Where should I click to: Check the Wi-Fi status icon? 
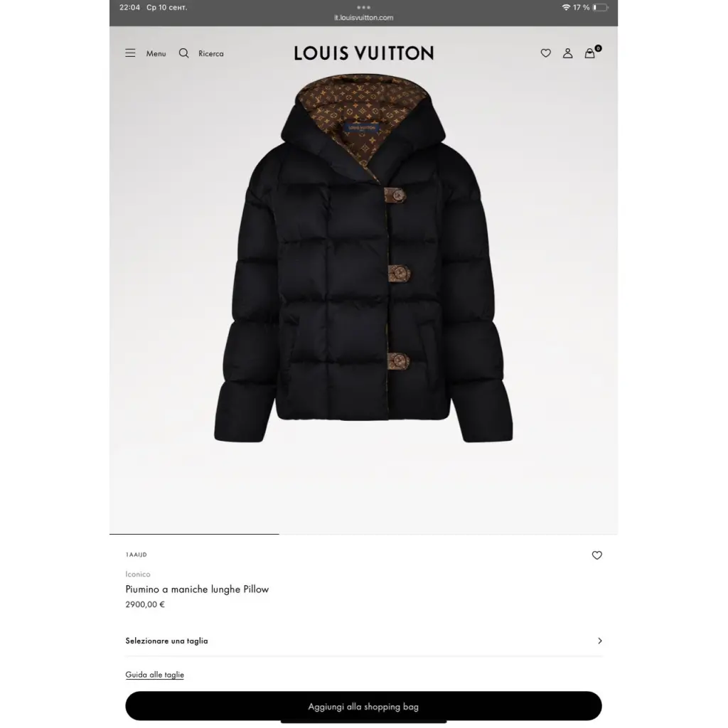(565, 7)
